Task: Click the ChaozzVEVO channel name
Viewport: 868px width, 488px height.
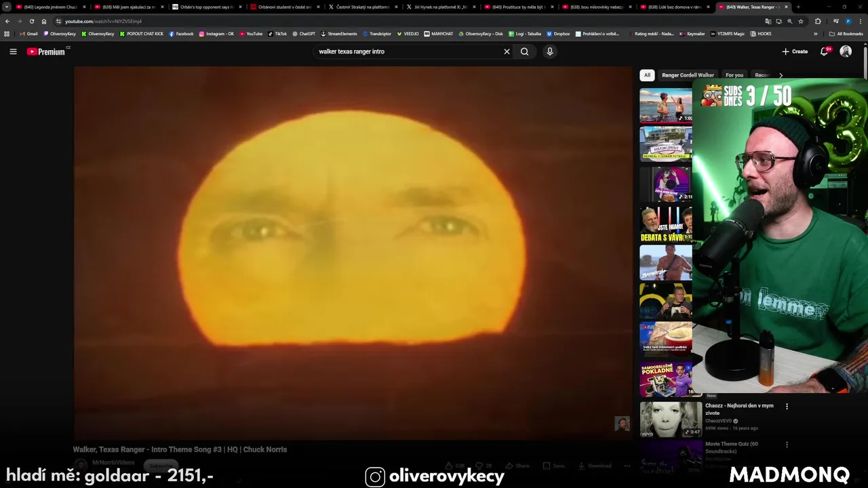Action: coord(719,421)
